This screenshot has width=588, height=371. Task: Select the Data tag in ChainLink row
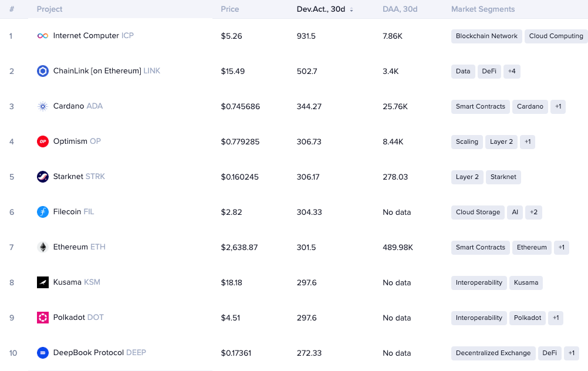[x=463, y=71]
